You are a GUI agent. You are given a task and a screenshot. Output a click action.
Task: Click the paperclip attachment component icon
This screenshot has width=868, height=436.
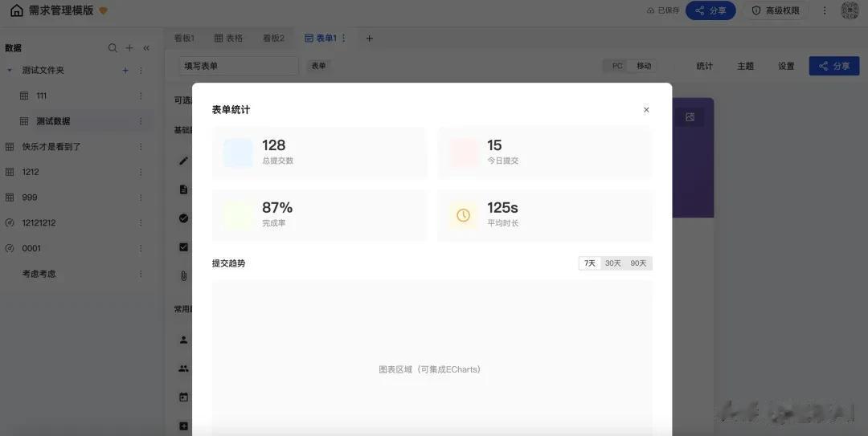pyautogui.click(x=183, y=276)
